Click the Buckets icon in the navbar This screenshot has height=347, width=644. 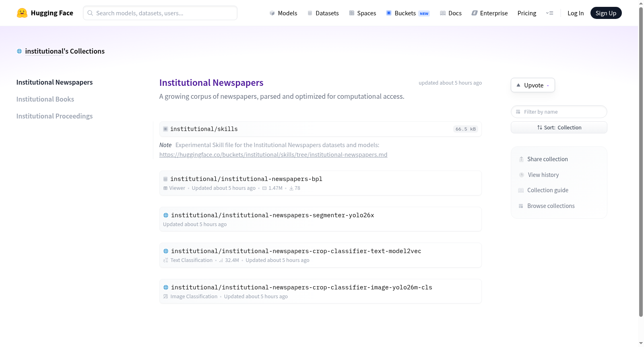(x=389, y=13)
